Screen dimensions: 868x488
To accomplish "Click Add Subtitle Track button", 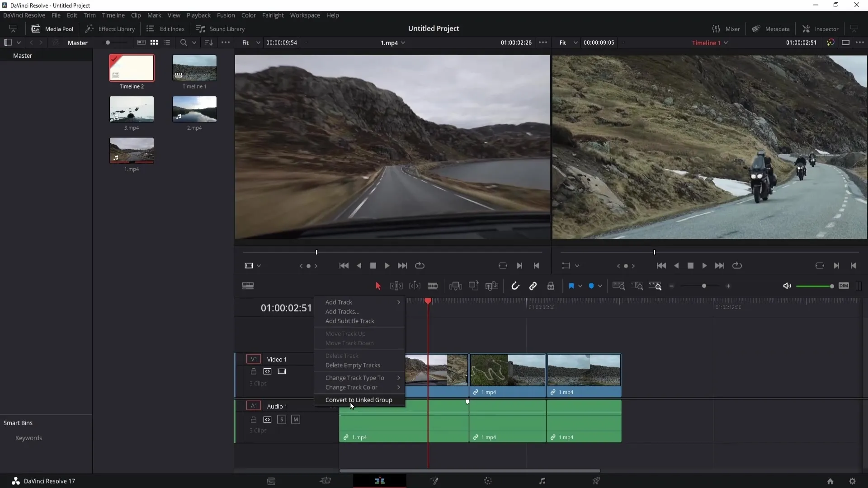I will coord(350,321).
